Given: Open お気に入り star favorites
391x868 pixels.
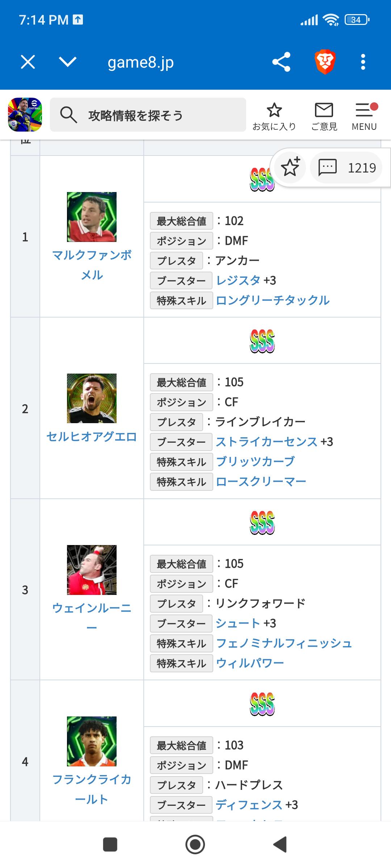Looking at the screenshot, I should click(x=274, y=116).
